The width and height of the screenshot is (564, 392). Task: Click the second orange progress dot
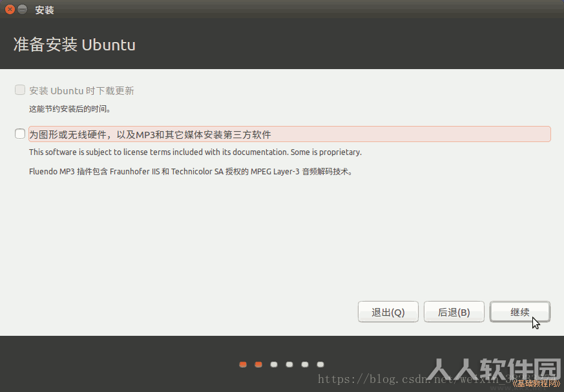pos(258,365)
